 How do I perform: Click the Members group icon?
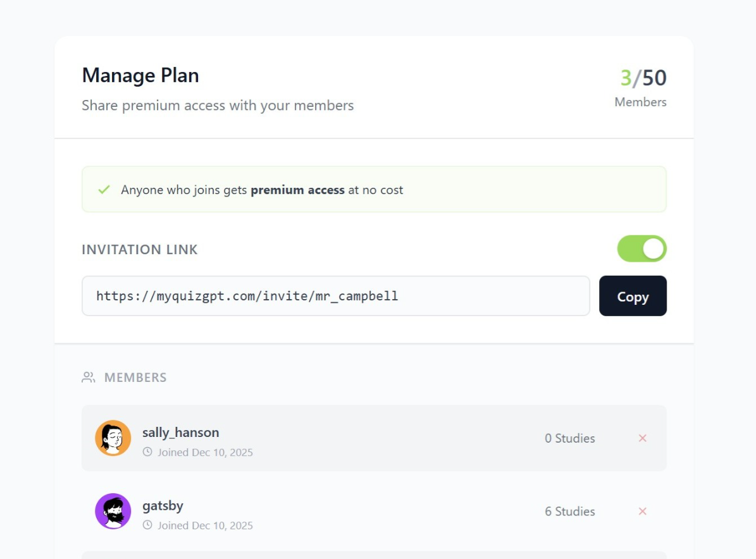point(87,377)
